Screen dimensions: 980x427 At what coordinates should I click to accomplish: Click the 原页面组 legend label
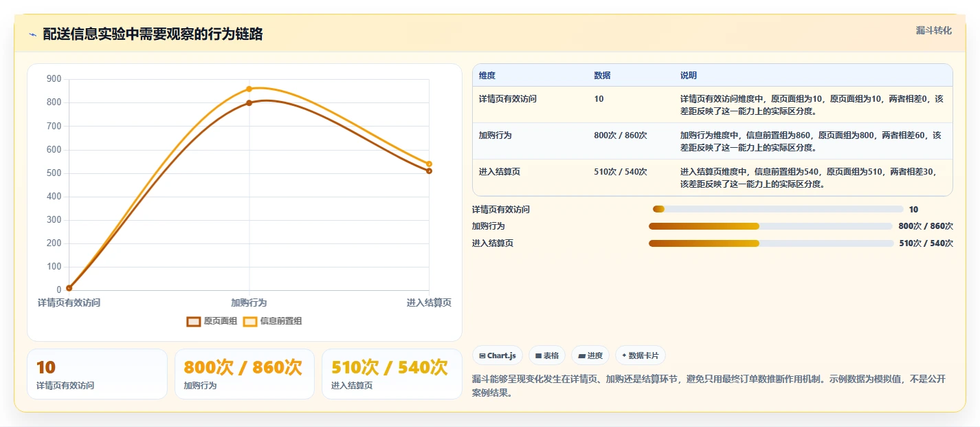220,321
